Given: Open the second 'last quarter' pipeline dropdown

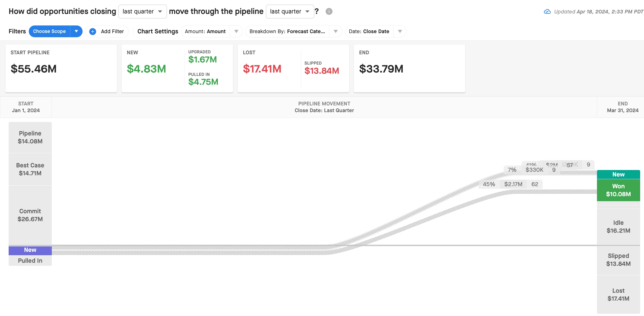Looking at the screenshot, I should pyautogui.click(x=290, y=12).
